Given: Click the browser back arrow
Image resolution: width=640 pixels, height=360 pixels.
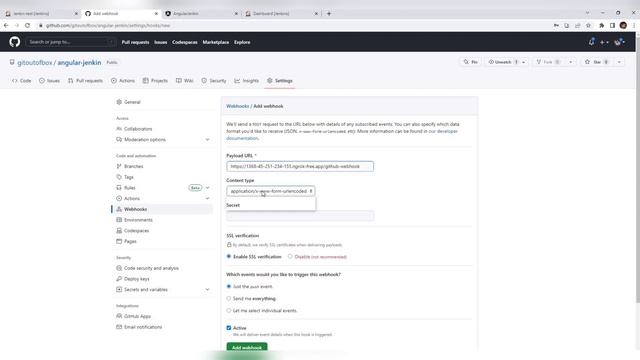Looking at the screenshot, I should pyautogui.click(x=6, y=25).
